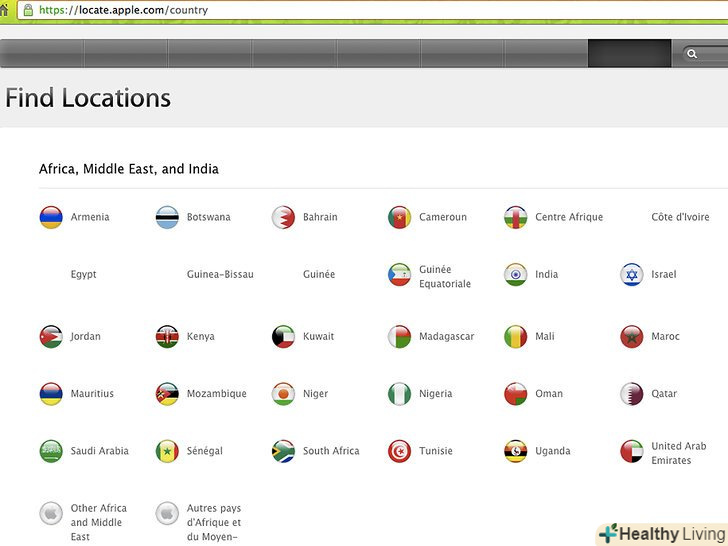Click the search magnifier icon in navbar
Image resolution: width=728 pixels, height=546 pixels.
point(692,54)
